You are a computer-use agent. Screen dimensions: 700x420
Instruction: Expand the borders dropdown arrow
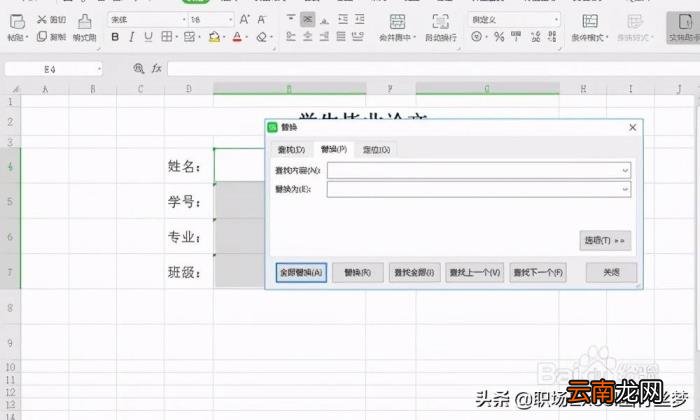click(177, 37)
